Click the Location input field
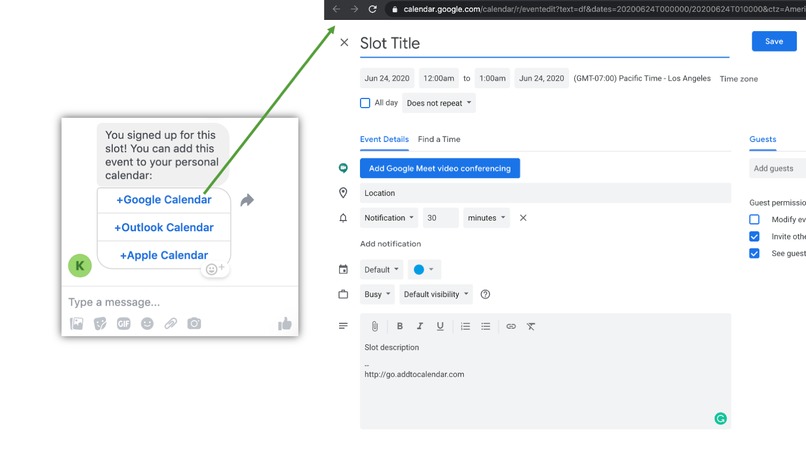Screen dimensions: 806x454 [x=545, y=193]
